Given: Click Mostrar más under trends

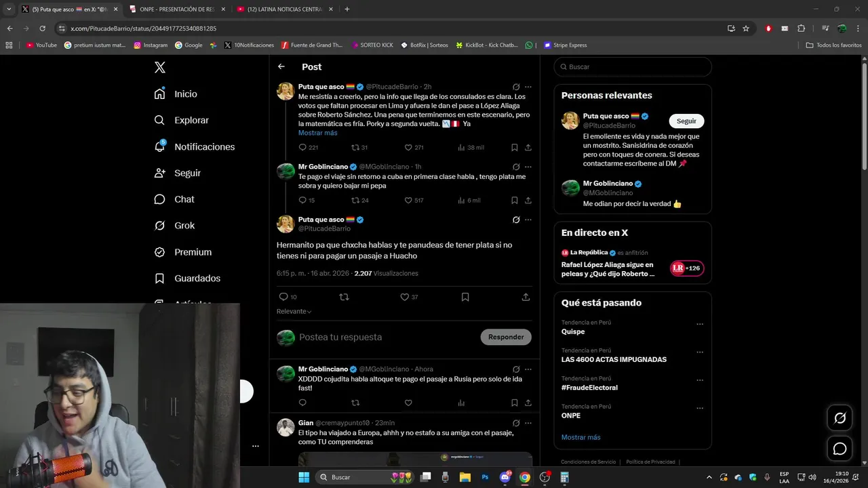Looking at the screenshot, I should (580, 437).
